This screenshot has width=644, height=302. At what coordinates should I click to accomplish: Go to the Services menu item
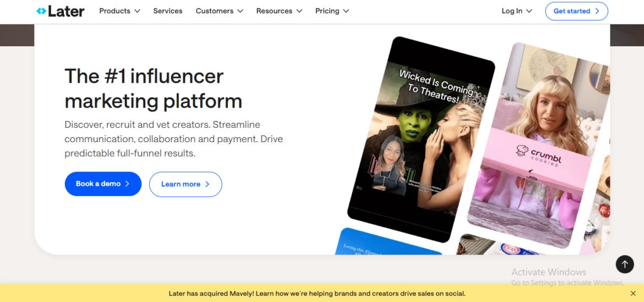tap(168, 11)
